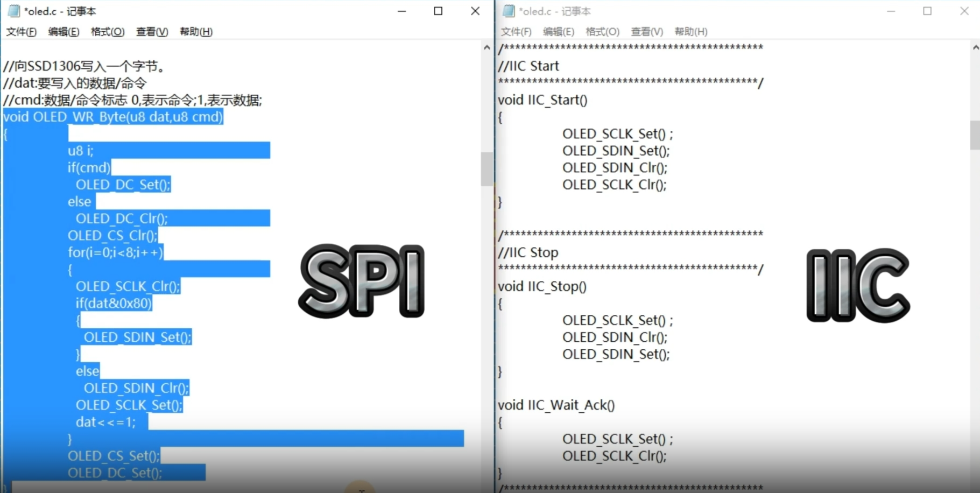This screenshot has height=493, width=980.
Task: Click 'OLED_SCLK_Set();' in left window
Action: (129, 405)
